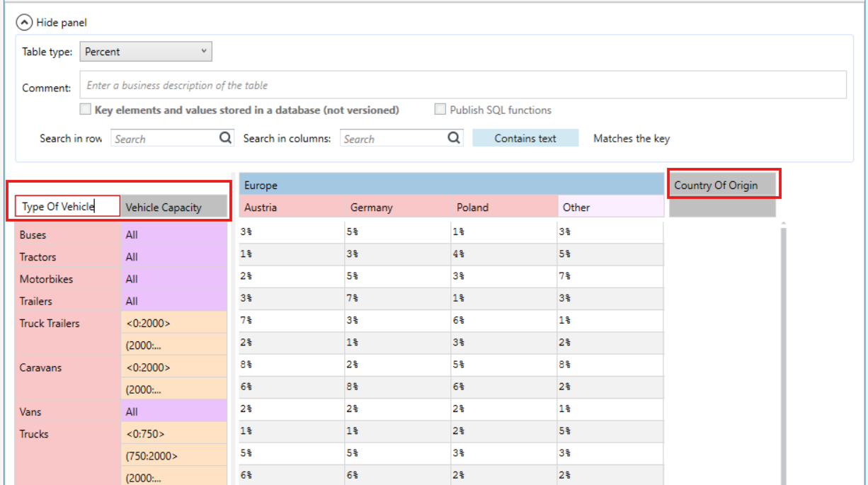Click magnifier icon in row search
The height and width of the screenshot is (485, 868).
(225, 138)
